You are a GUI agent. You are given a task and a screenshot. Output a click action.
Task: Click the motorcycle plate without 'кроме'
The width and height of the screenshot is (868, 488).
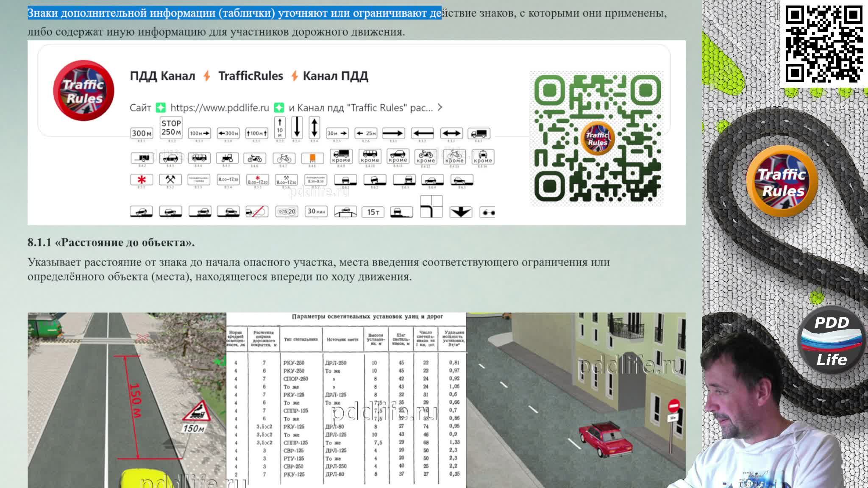(x=255, y=158)
